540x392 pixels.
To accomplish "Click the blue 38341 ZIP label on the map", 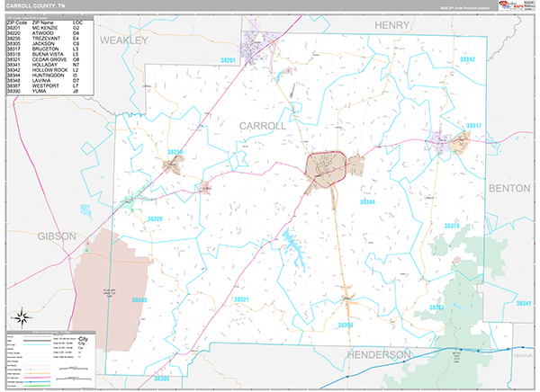I will tap(524, 304).
